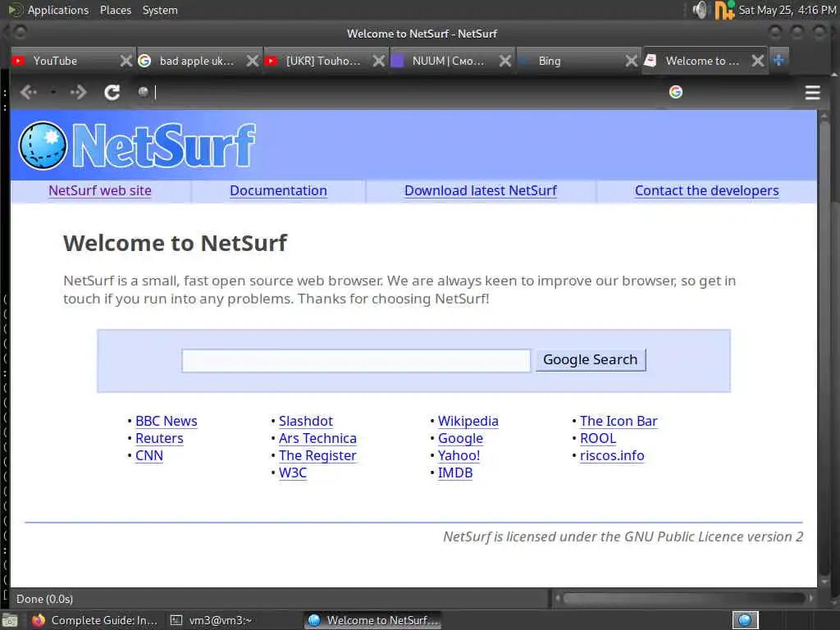This screenshot has width=840, height=630.
Task: Open the BBC News link
Action: (x=166, y=421)
